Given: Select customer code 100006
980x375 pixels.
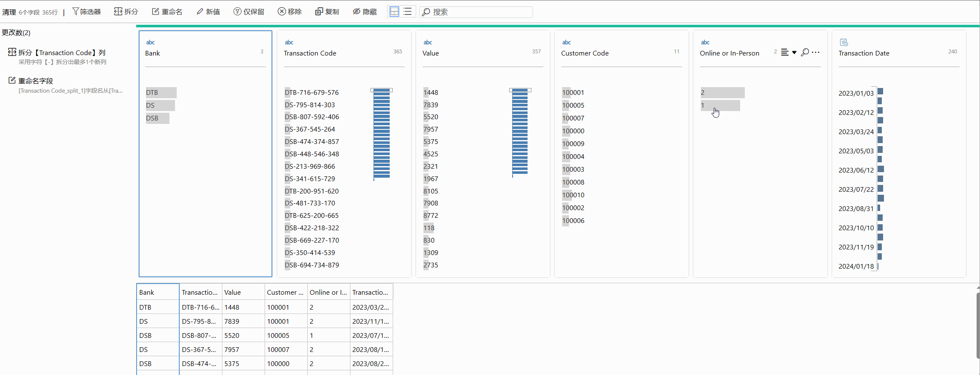Looking at the screenshot, I should click(x=573, y=221).
